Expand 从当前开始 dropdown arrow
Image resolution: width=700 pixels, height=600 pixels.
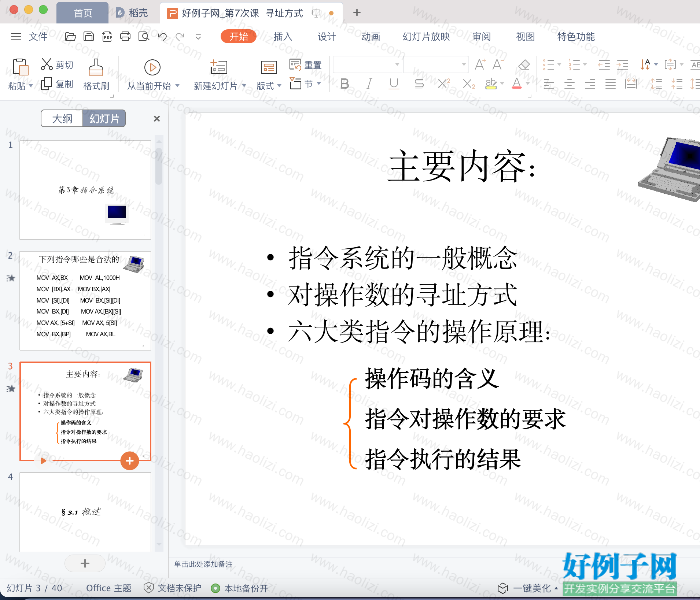[177, 85]
